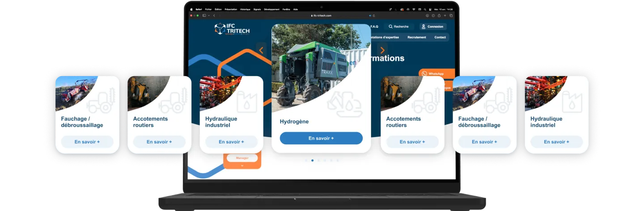This screenshot has width=644, height=211.
Task: Open the Recrutement navigation item
Action: click(x=416, y=38)
